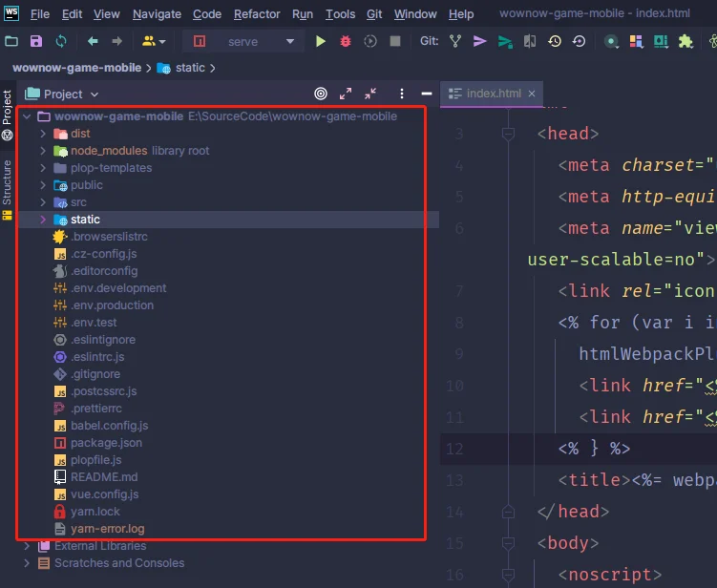Debug serve with the bug icon
Image resolution: width=717 pixels, height=588 pixels.
[346, 42]
